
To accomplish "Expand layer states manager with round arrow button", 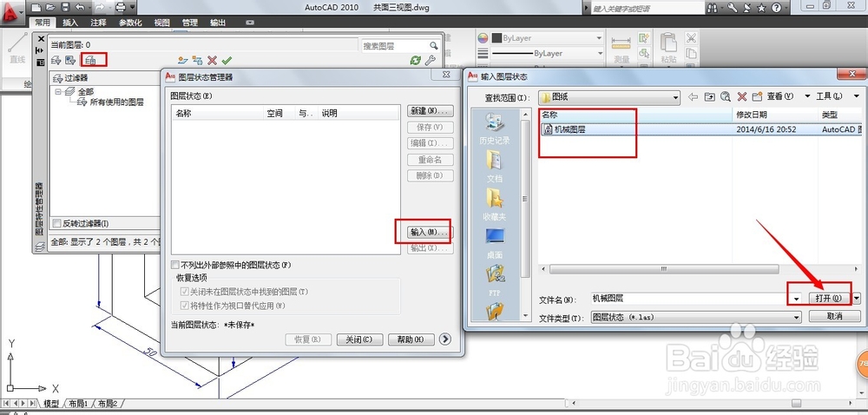I will pyautogui.click(x=445, y=339).
